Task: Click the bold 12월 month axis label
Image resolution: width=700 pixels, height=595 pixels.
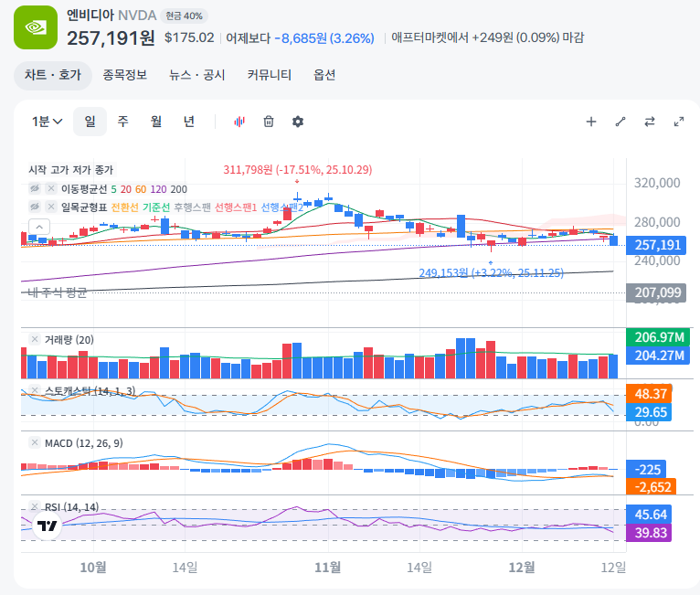Action: click(x=522, y=568)
